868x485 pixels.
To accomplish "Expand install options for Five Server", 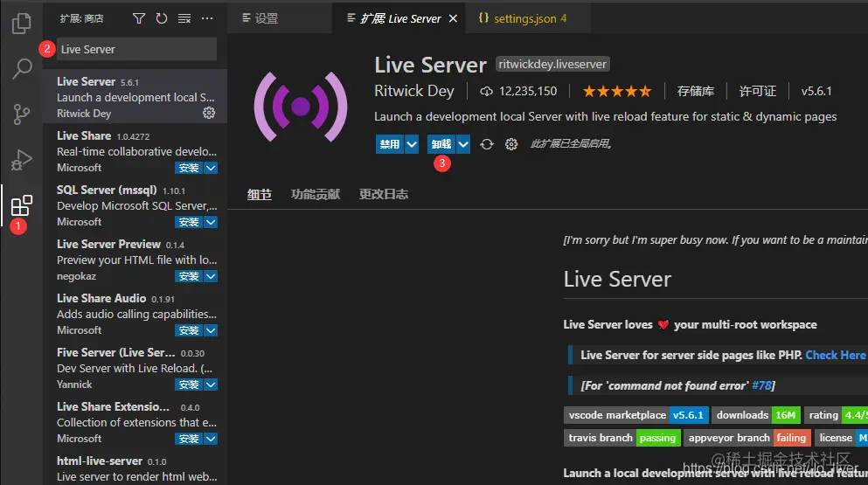I will click(x=211, y=385).
